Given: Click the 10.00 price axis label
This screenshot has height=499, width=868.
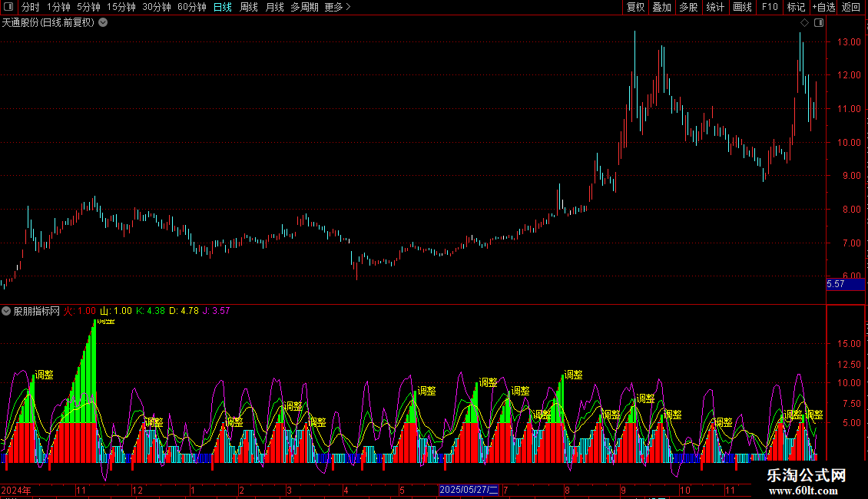Looking at the screenshot, I should point(849,143).
